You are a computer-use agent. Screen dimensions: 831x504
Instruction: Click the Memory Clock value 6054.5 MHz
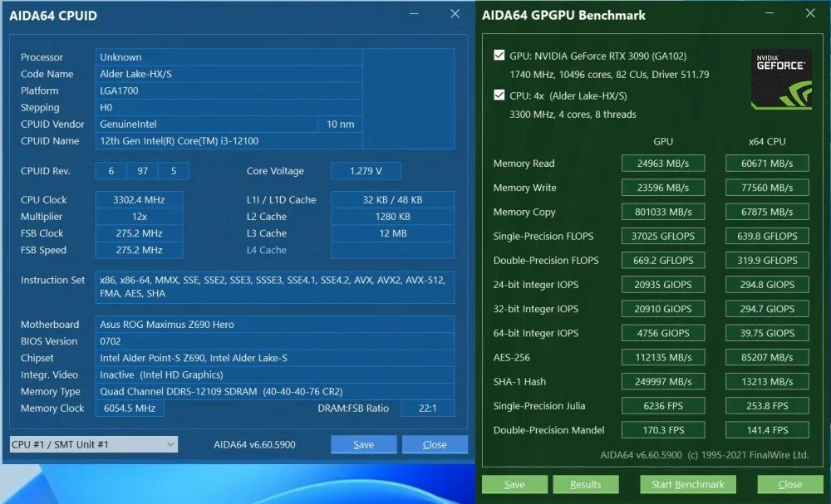point(130,409)
